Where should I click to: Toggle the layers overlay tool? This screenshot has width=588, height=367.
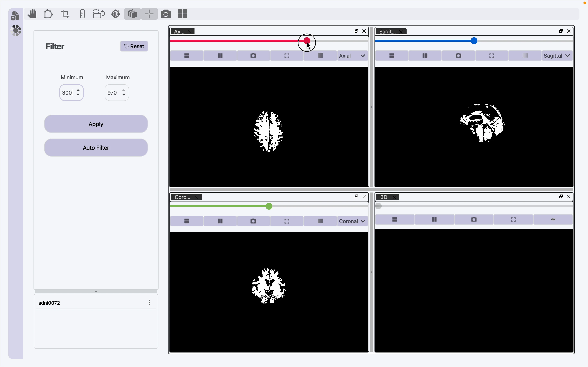point(133,14)
